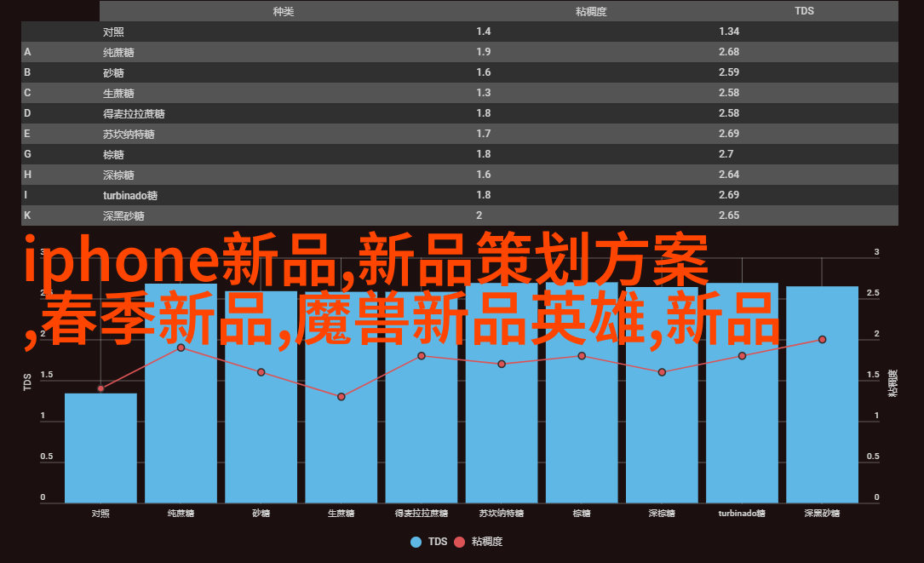Click the vertical TDS title on the left axis
The image size is (924, 563).
[x=27, y=382]
